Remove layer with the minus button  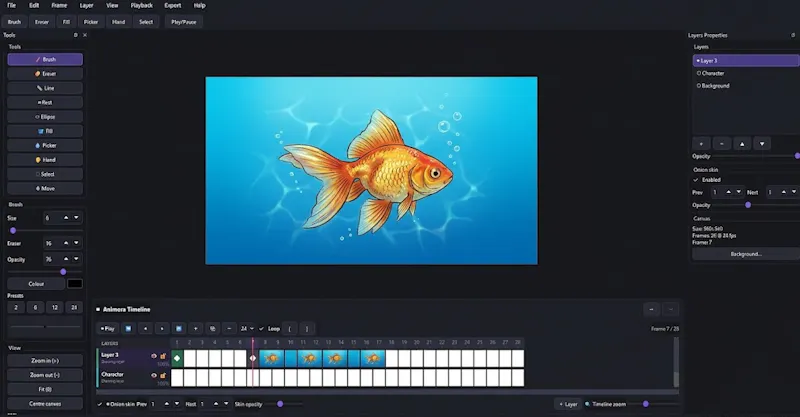click(x=721, y=144)
